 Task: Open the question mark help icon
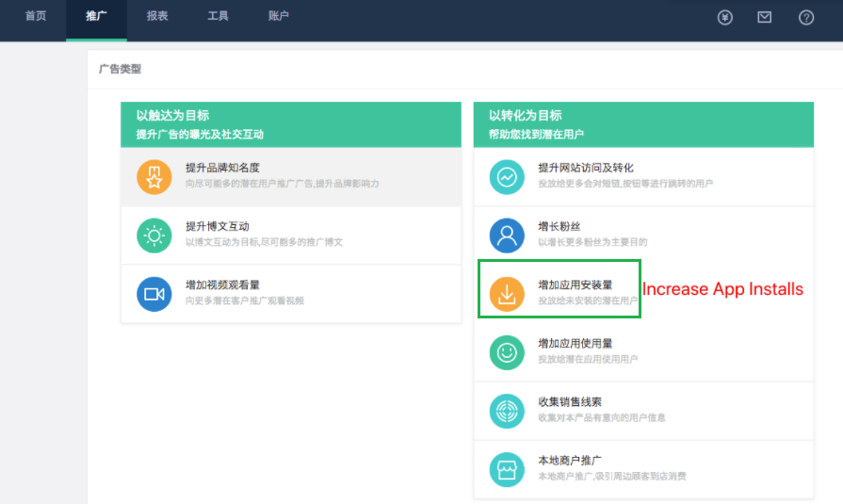[x=806, y=17]
